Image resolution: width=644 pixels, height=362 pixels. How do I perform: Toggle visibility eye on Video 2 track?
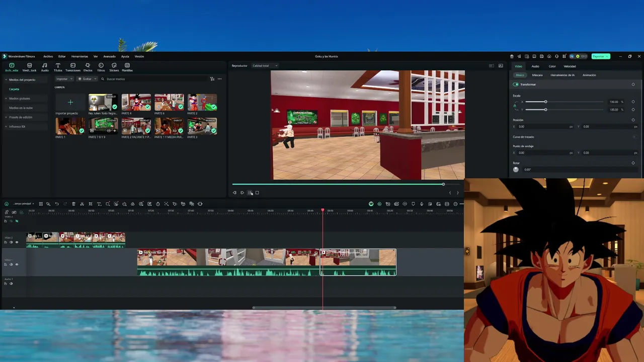(17, 242)
